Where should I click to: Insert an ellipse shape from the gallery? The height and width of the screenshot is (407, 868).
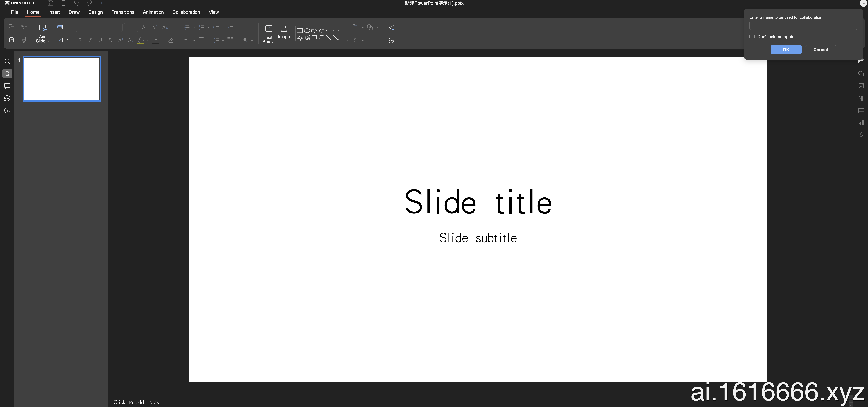pos(307,31)
